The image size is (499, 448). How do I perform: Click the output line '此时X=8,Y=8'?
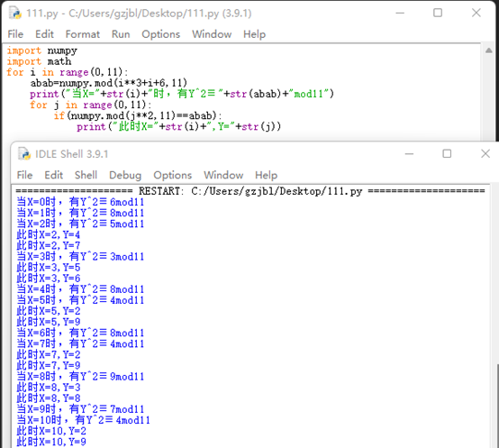(49, 398)
